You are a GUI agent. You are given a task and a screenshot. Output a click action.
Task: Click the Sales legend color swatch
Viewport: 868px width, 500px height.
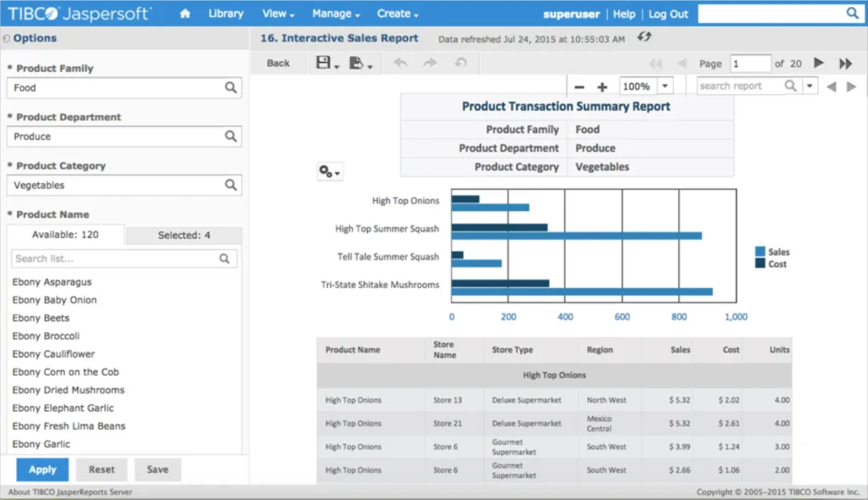point(760,252)
